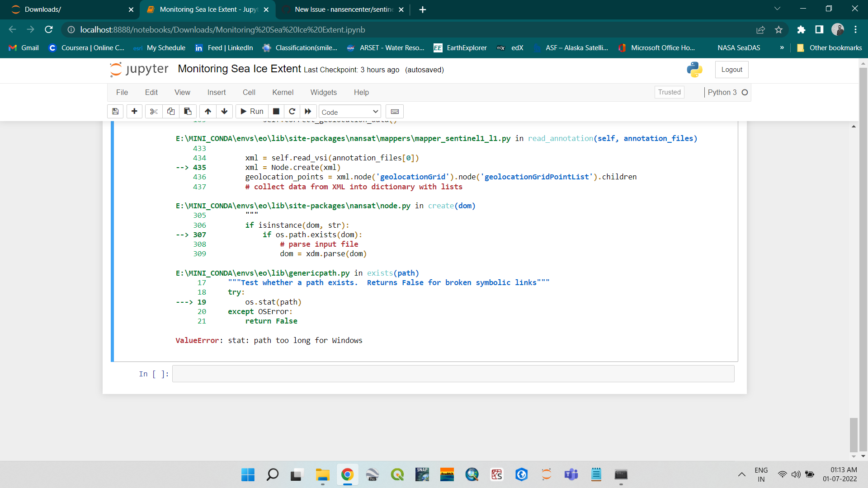Toggle the browser side panel icon
The image size is (868, 488).
[x=819, y=30]
